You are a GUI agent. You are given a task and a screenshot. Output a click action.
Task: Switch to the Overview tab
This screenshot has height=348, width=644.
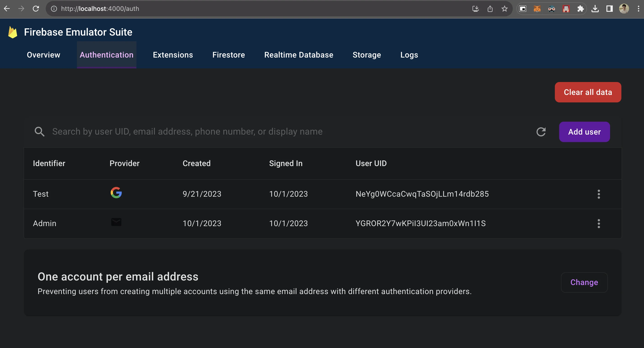[43, 55]
